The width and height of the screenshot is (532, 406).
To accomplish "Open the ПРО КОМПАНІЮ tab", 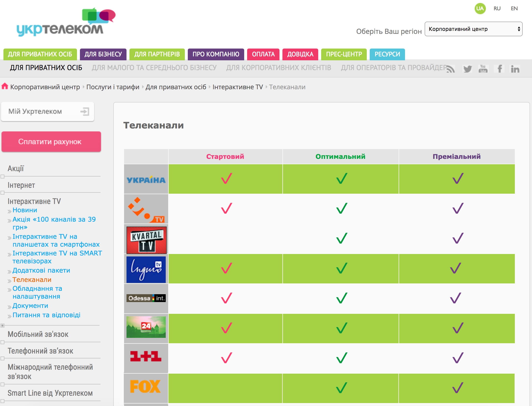I will point(216,54).
